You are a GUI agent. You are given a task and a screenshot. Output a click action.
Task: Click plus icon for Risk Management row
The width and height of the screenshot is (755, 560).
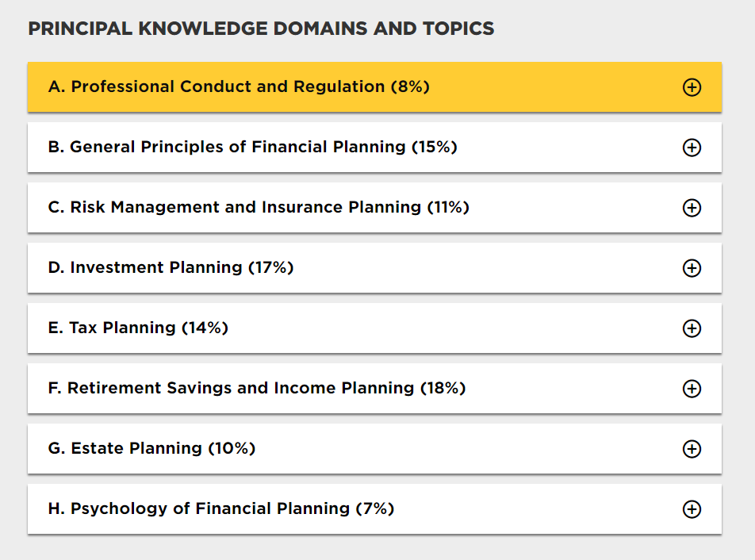tap(692, 208)
